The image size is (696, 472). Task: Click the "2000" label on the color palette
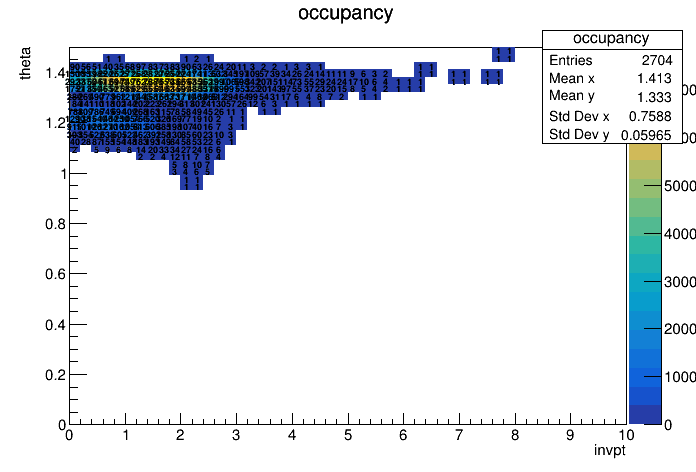[x=680, y=329]
